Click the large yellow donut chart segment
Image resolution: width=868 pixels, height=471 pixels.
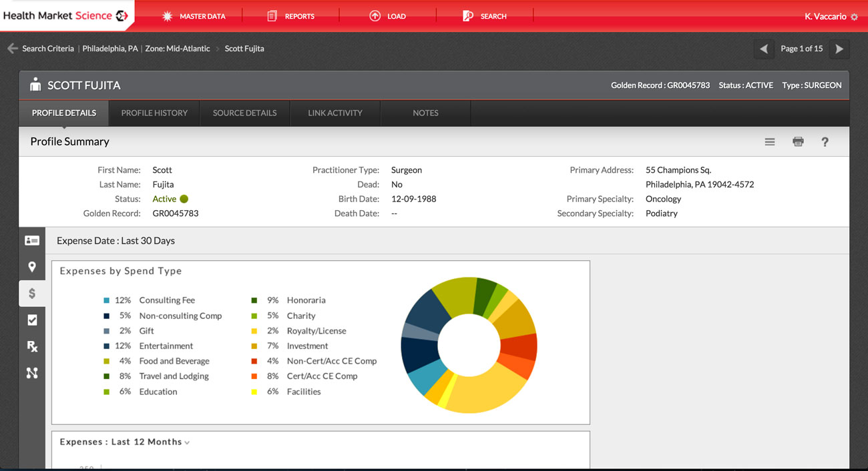(x=486, y=388)
